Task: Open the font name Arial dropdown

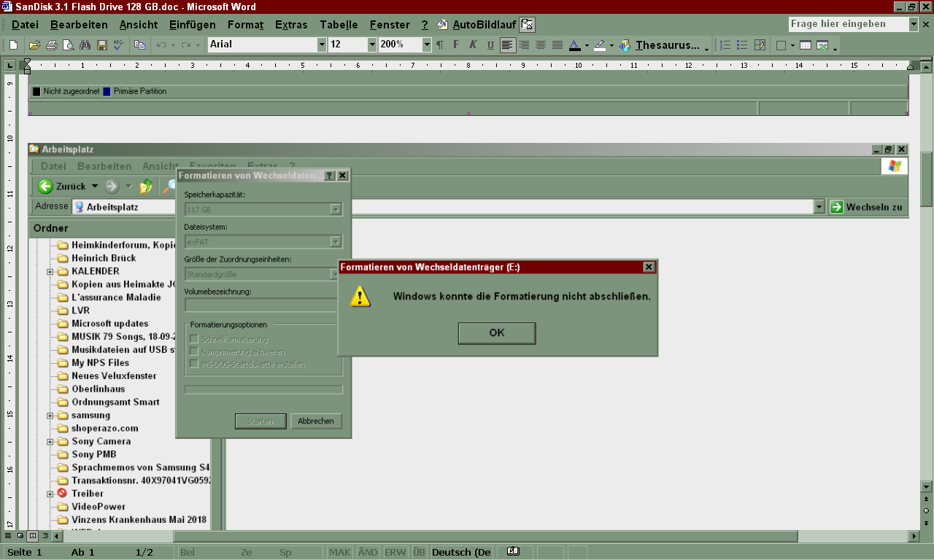Action: 322,44
